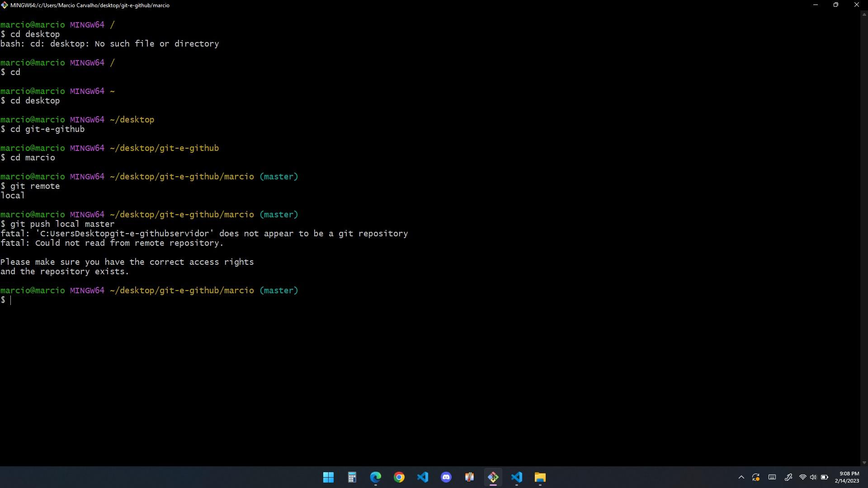
Task: Open File Explorer from the taskbar
Action: point(540,477)
